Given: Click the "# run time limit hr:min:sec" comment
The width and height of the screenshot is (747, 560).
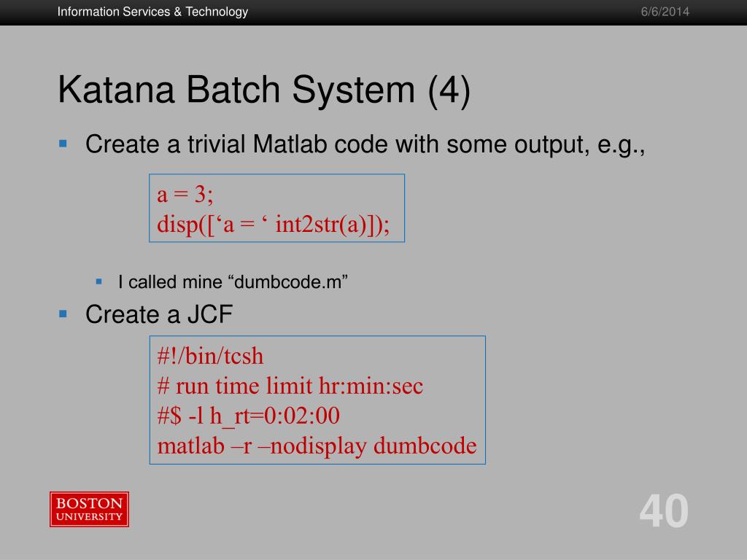Looking at the screenshot, I should point(290,386).
